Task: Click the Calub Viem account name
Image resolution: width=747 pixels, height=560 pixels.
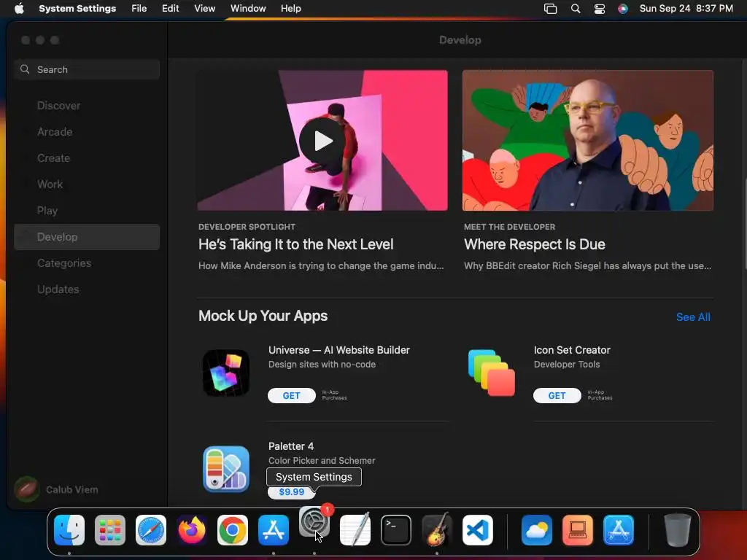Action: point(72,489)
